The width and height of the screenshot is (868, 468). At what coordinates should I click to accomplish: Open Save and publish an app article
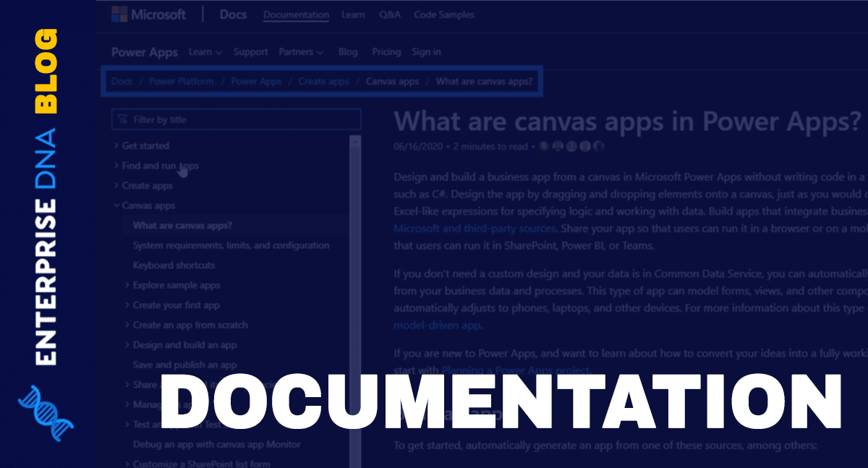coord(184,365)
